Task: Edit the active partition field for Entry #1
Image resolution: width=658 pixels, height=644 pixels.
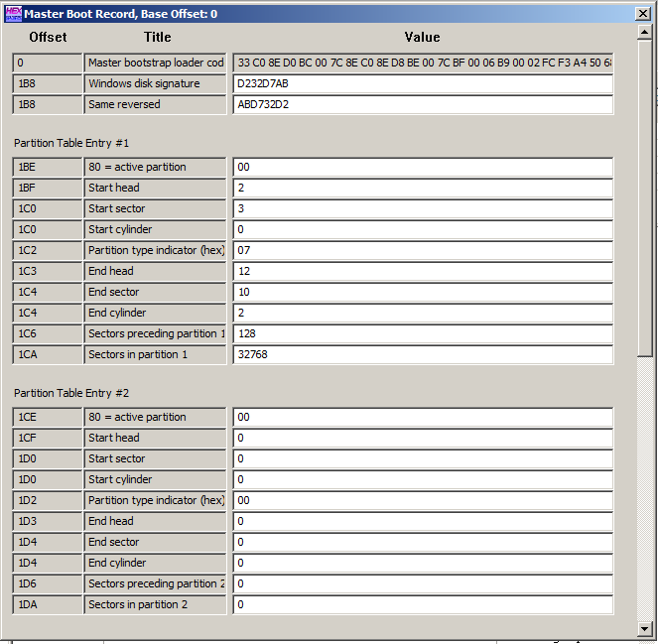Action: (423, 167)
